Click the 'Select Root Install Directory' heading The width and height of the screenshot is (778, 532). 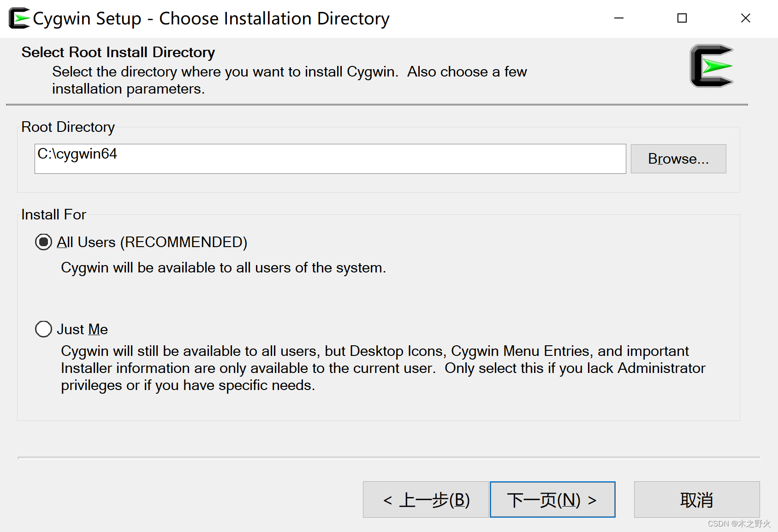[118, 52]
